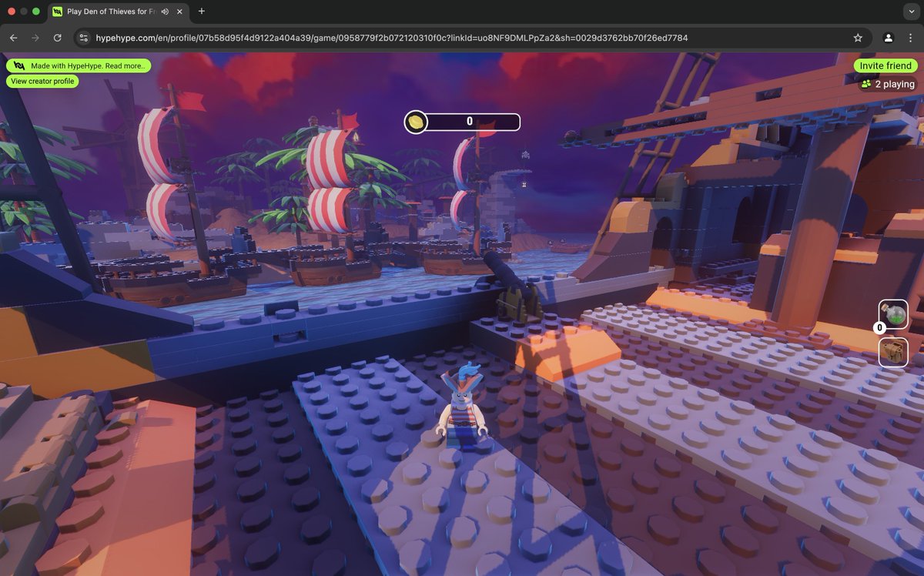Open Made with HypeHype Read more
The width and height of the screenshot is (924, 576).
[x=78, y=66]
